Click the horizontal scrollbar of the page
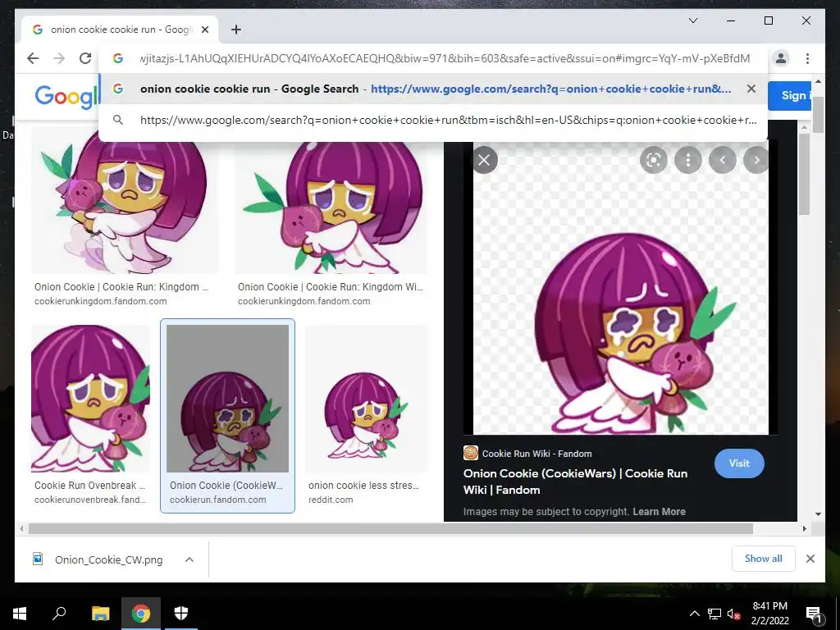The width and height of the screenshot is (840, 630). pos(390,529)
